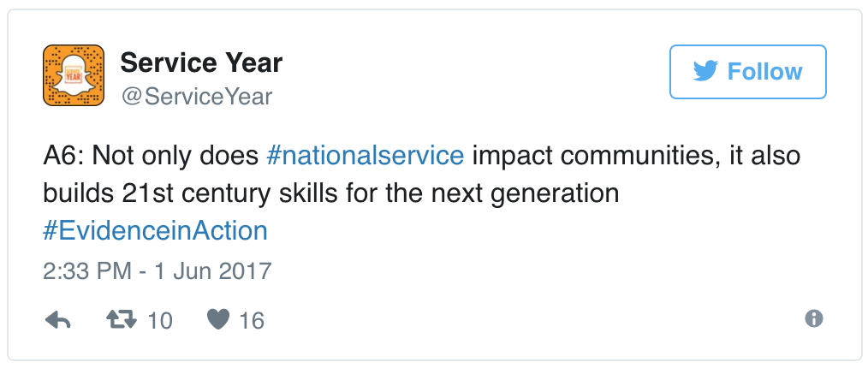Open the #nationalservice hashtag

366,156
